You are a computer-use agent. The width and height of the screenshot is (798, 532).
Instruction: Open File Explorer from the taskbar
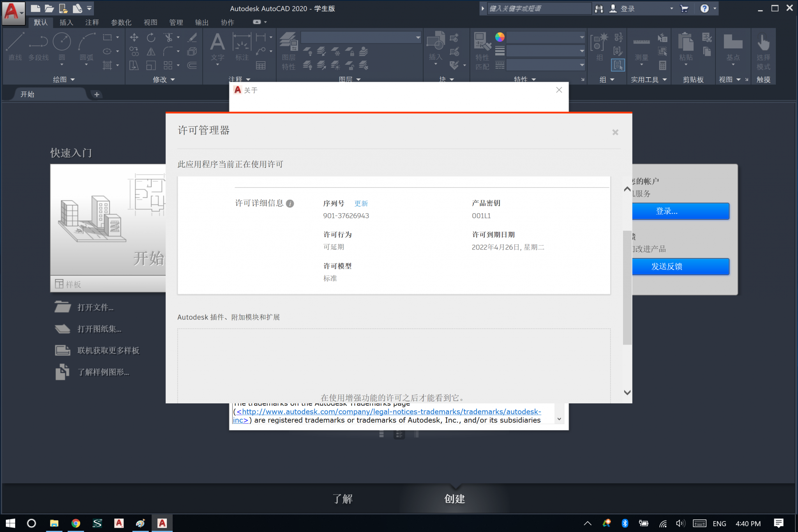pos(54,523)
